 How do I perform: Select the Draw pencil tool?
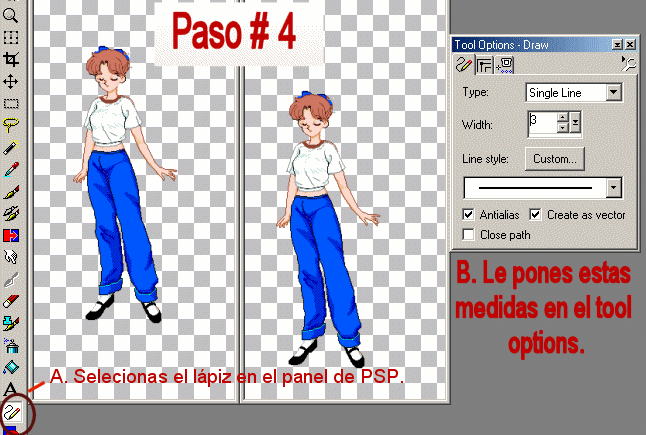(x=12, y=411)
